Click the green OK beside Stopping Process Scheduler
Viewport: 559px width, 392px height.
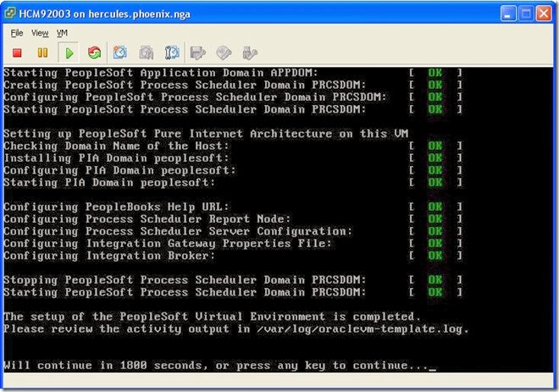click(435, 279)
